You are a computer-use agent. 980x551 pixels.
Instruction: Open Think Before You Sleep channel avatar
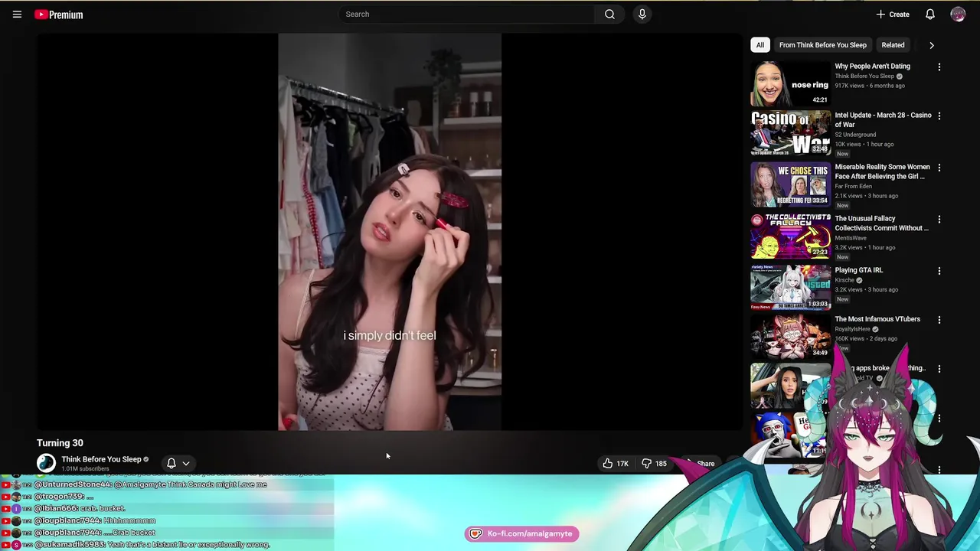[46, 463]
